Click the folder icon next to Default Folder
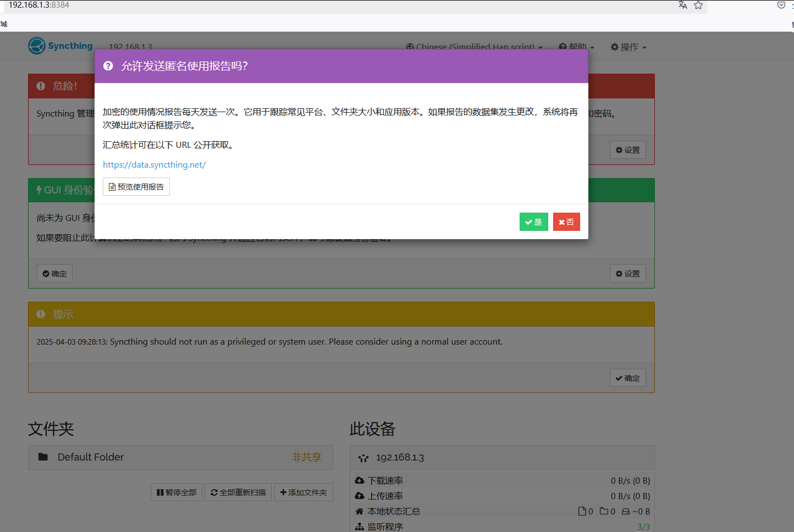Image resolution: width=794 pixels, height=532 pixels. 43,457
